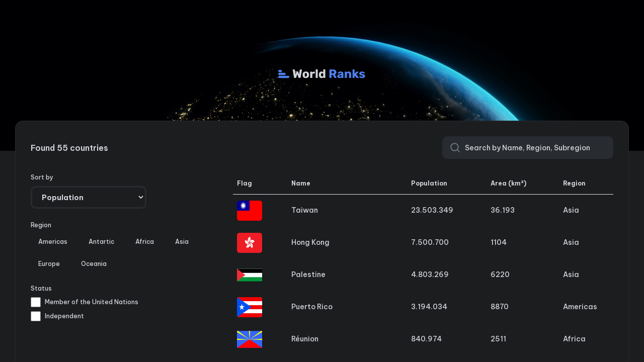Click the Palestine flag image
This screenshot has width=644, height=362.
pos(249,275)
